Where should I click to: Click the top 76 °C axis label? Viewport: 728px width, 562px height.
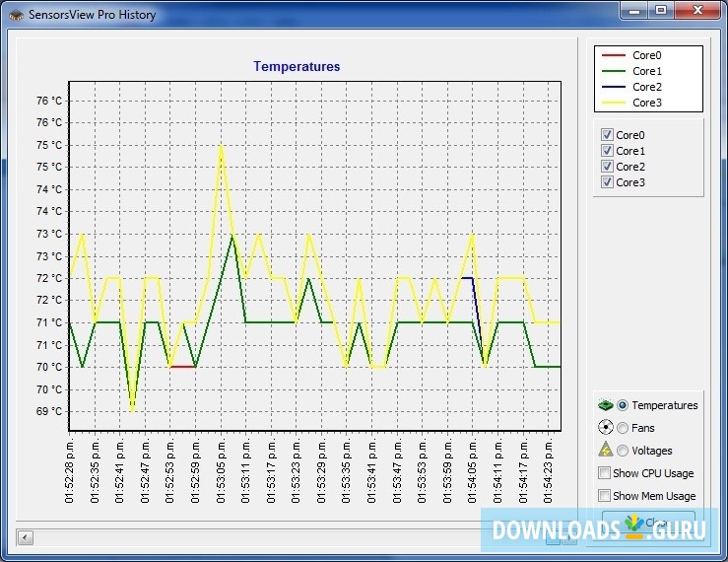48,101
